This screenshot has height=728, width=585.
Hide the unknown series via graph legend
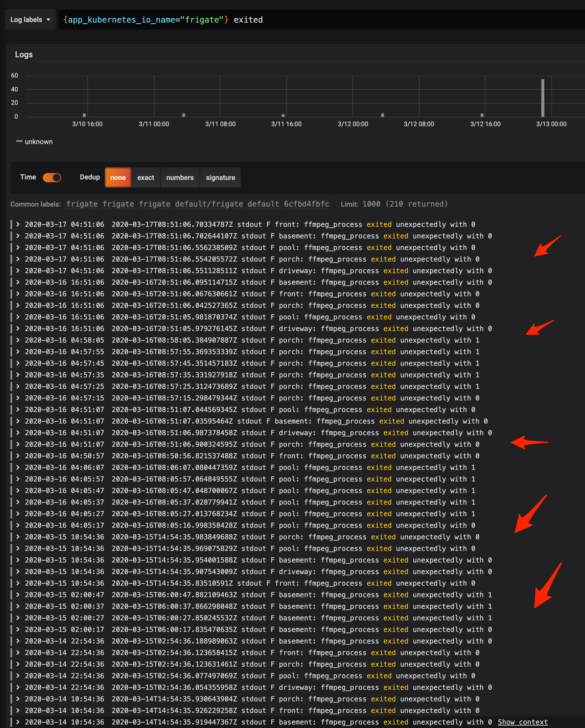pyautogui.click(x=38, y=141)
